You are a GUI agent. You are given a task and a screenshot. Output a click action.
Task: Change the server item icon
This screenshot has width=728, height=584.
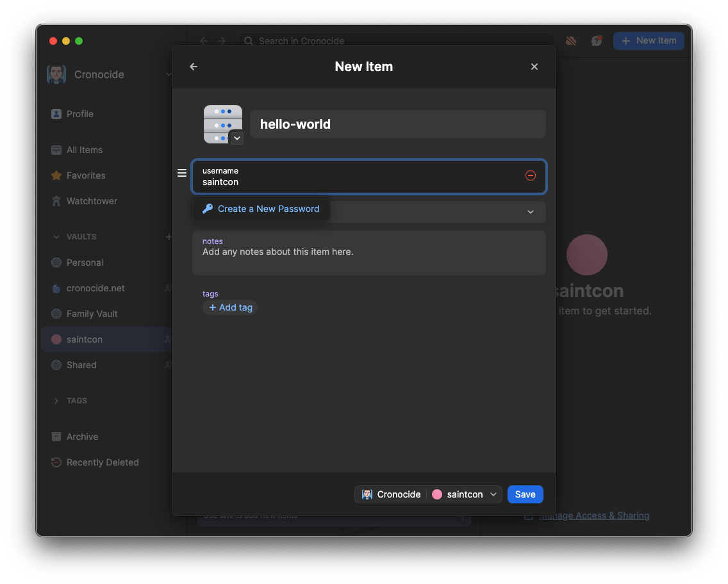click(x=236, y=138)
